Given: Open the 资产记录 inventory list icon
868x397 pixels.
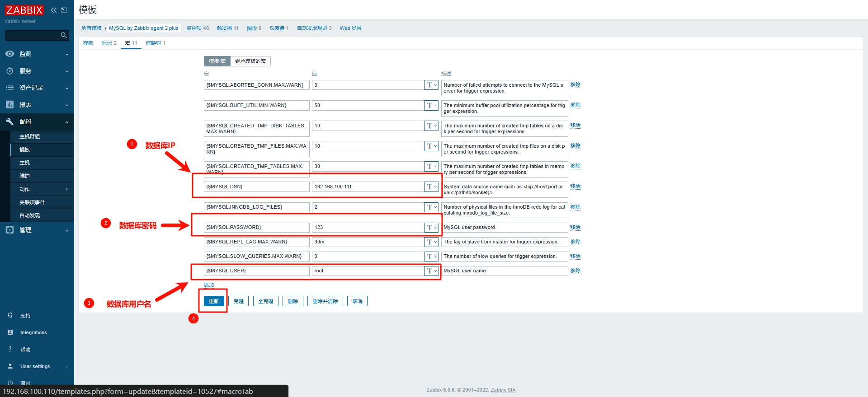Looking at the screenshot, I should coord(9,88).
